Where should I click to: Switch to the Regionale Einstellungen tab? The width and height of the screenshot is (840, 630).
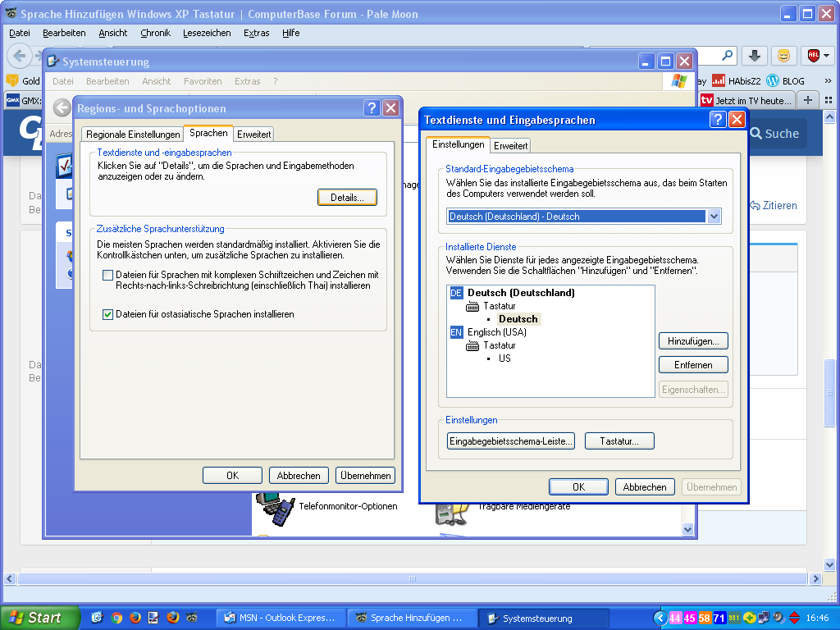click(x=133, y=135)
